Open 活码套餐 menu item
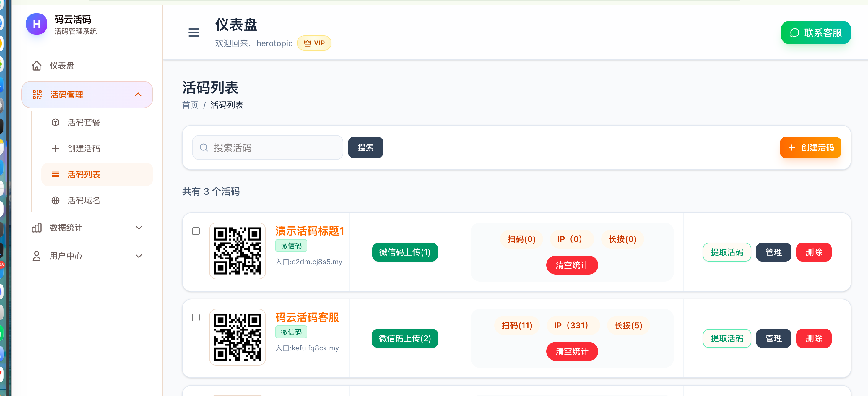Viewport: 868px width, 396px height. (97, 122)
